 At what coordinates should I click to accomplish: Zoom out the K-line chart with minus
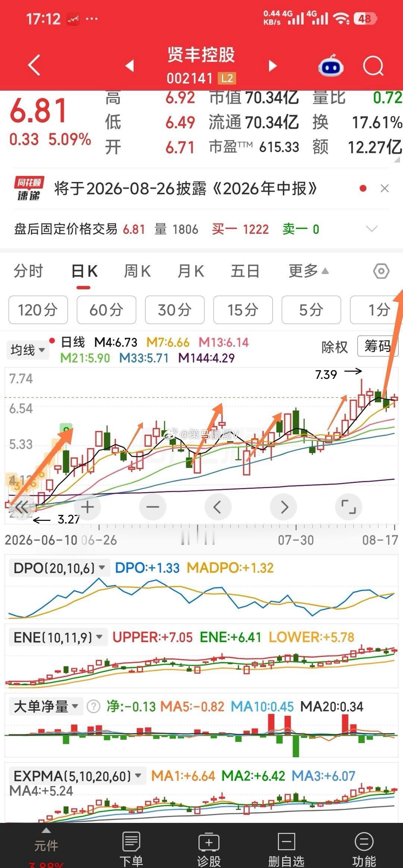(153, 507)
